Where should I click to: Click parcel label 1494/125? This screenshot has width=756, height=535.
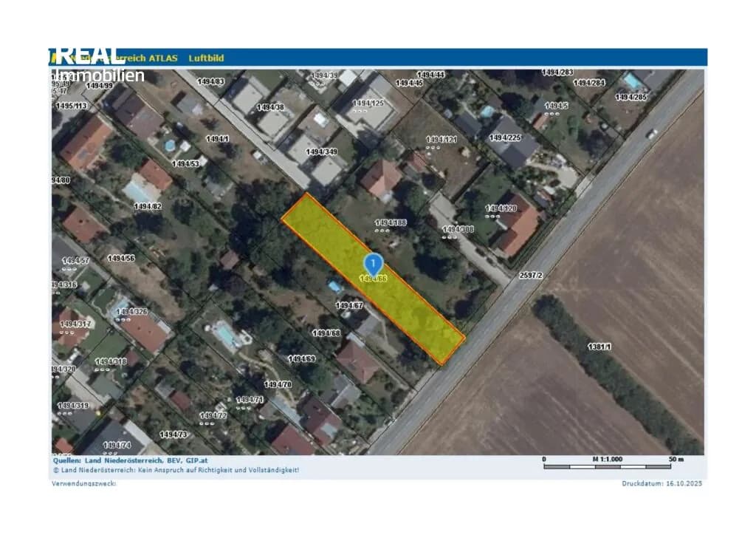[x=368, y=103]
